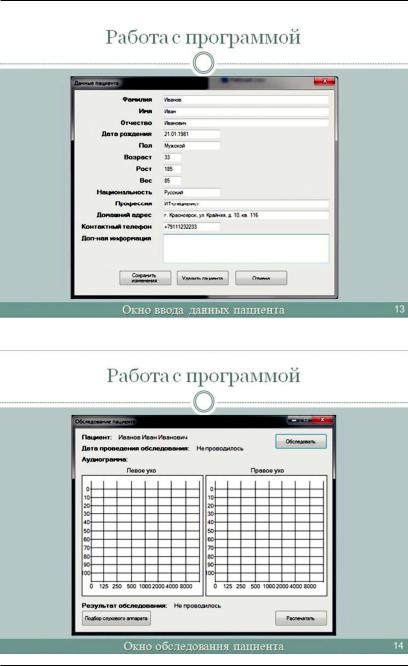Click the Окно ввода данных пациента caption

[203, 310]
